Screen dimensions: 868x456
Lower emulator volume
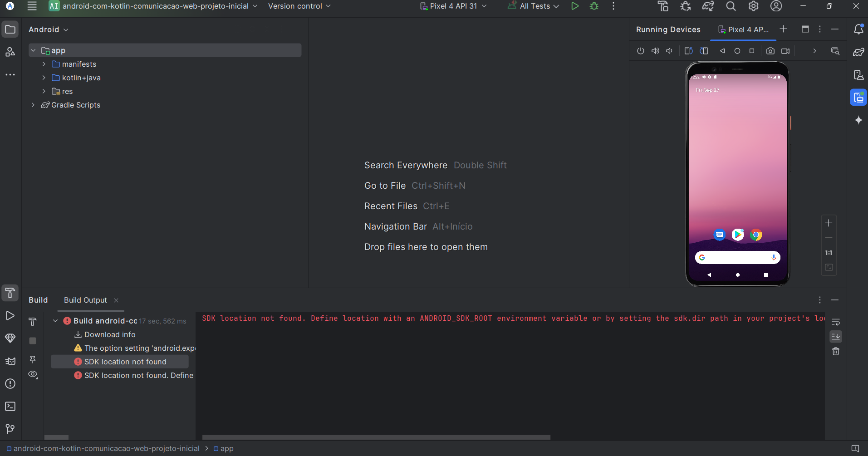(669, 51)
